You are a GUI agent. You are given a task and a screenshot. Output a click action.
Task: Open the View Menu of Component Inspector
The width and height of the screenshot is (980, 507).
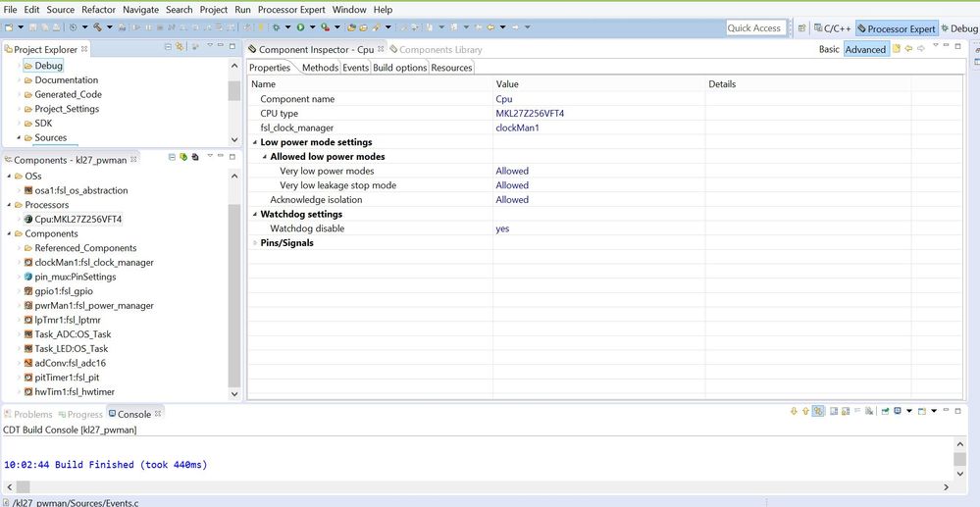click(x=935, y=46)
